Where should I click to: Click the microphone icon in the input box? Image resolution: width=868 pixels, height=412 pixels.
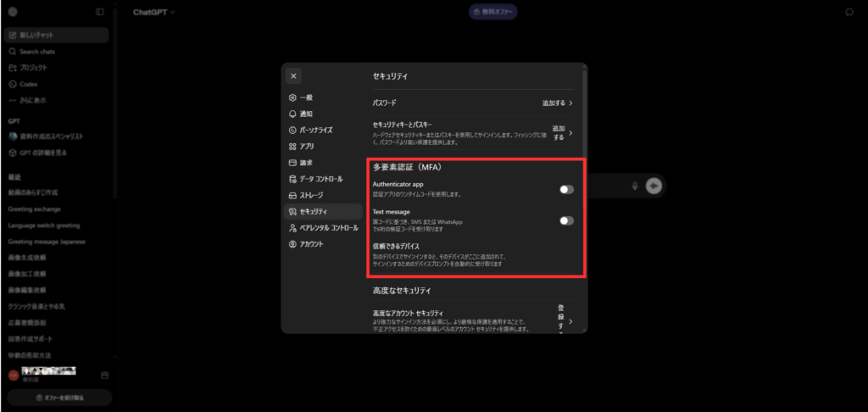635,186
